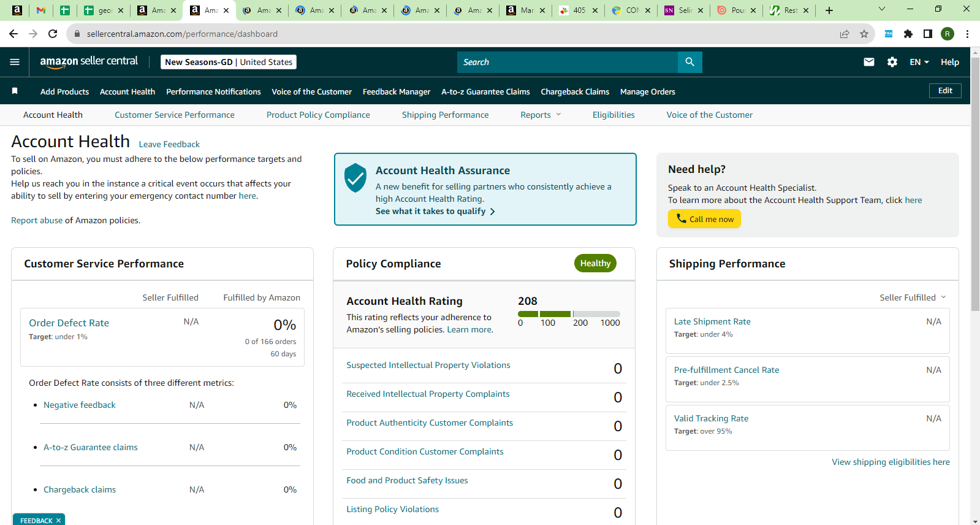
Task: Open the hamburger navigation menu
Action: click(x=15, y=62)
